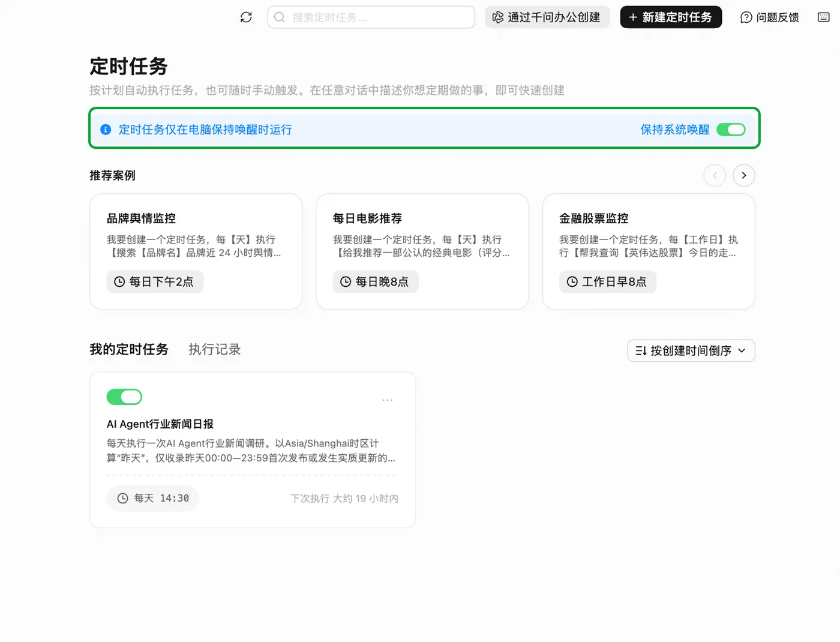Click previous arrow for 推荐案例
This screenshot has height=642, width=840.
[715, 175]
